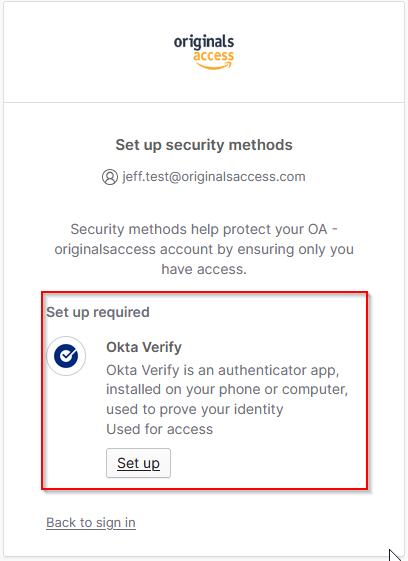Viewport: 408px width, 561px height.
Task: Click the divider line below the logo
Action: click(x=204, y=103)
